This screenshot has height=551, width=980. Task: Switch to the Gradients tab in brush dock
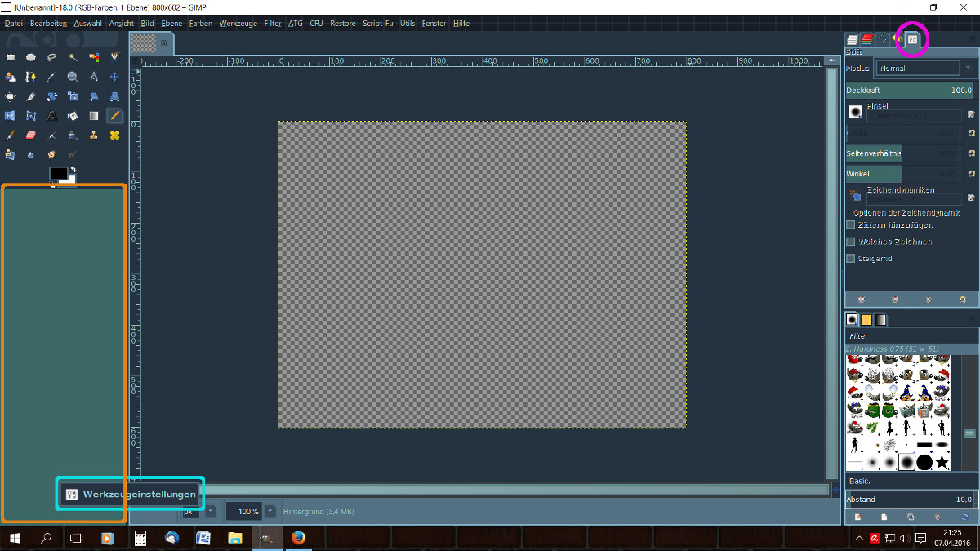click(x=880, y=320)
